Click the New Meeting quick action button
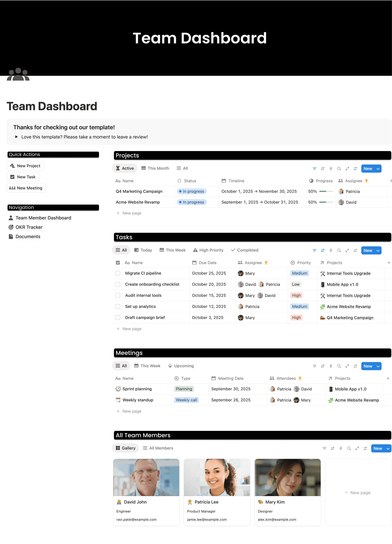Viewport: 392px width, 544px height. tap(26, 188)
